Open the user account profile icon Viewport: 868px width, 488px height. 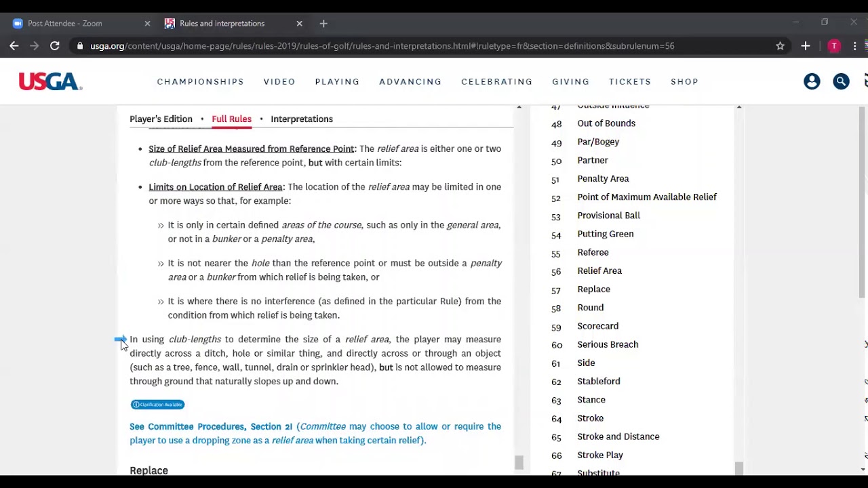pyautogui.click(x=812, y=81)
